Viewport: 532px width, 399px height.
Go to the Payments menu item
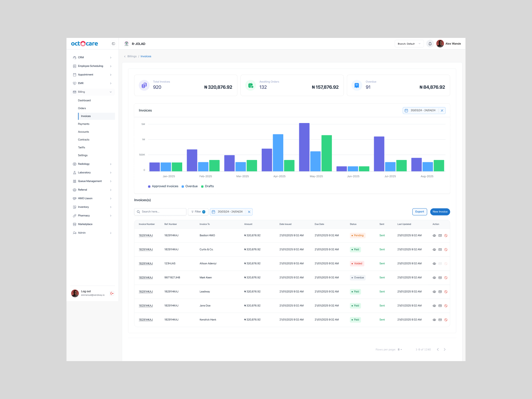click(84, 124)
